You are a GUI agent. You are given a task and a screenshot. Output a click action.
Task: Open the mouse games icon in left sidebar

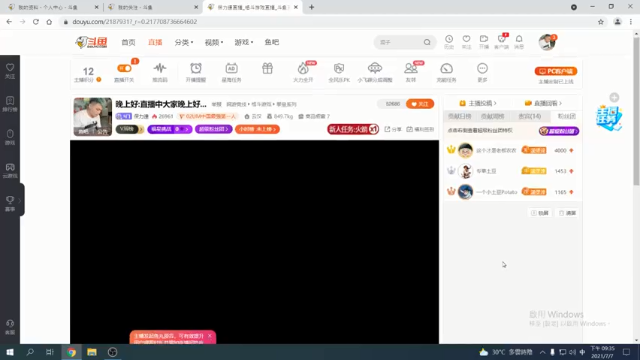[x=10, y=137]
